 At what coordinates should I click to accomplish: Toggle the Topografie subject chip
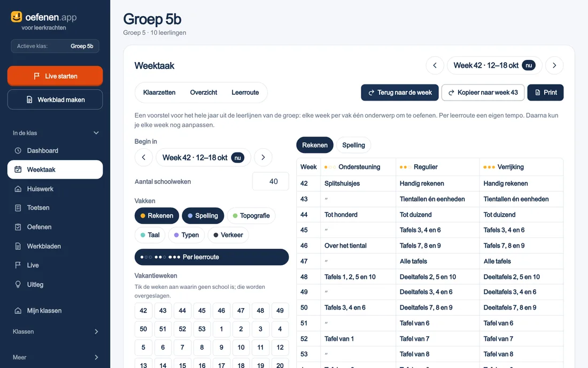251,216
